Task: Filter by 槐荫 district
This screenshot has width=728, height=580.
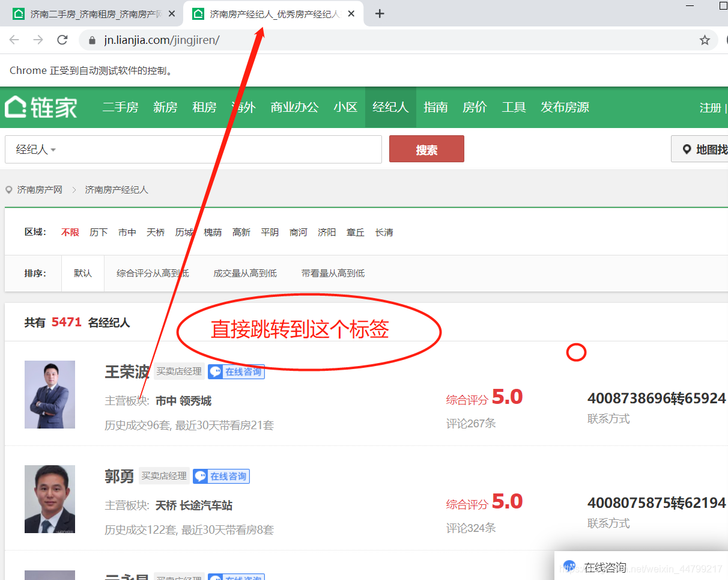Action: [x=213, y=232]
